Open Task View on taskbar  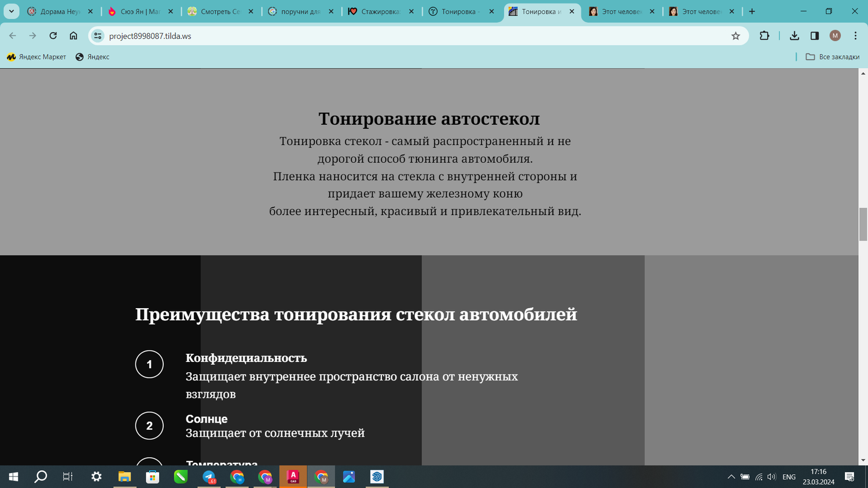coord(68,477)
